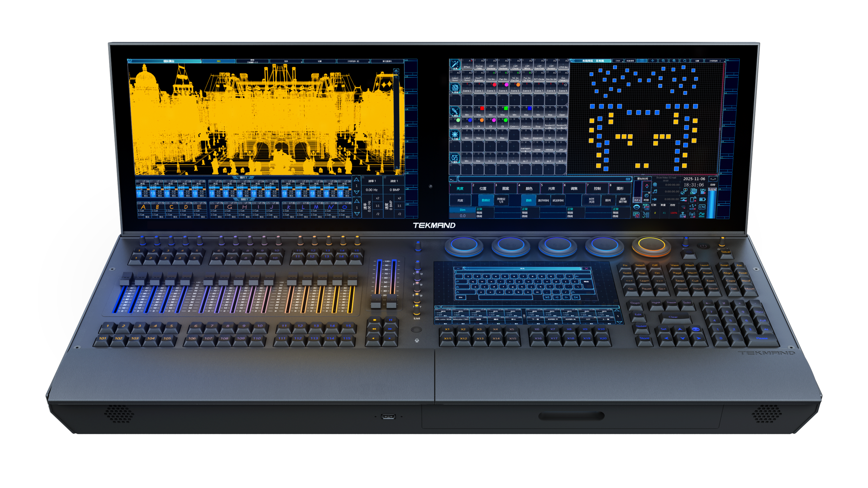Click the CN language icon

[702, 207]
